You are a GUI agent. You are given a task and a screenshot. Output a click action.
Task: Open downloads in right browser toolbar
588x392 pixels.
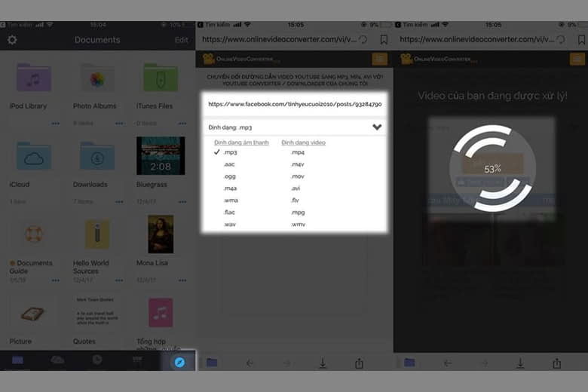520,363
